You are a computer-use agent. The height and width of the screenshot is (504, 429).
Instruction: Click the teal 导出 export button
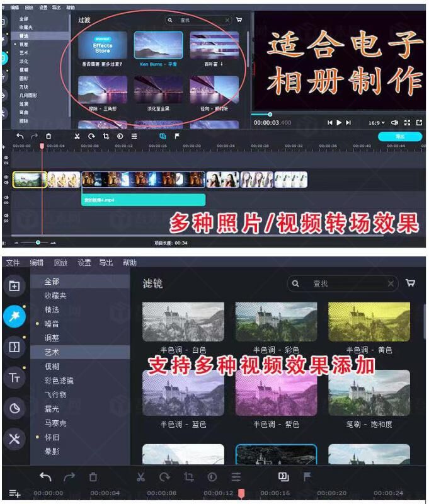tap(399, 136)
